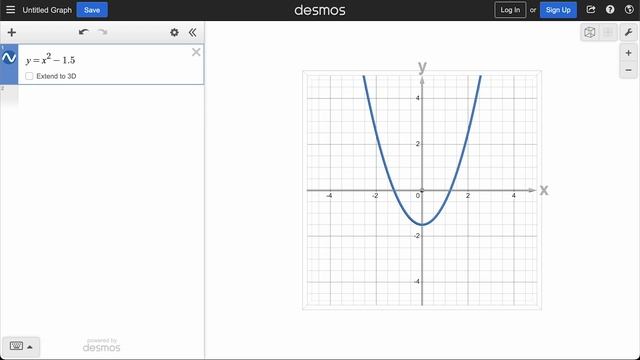This screenshot has height=360, width=640.
Task: Click the Sign Up button
Action: pos(558,10)
